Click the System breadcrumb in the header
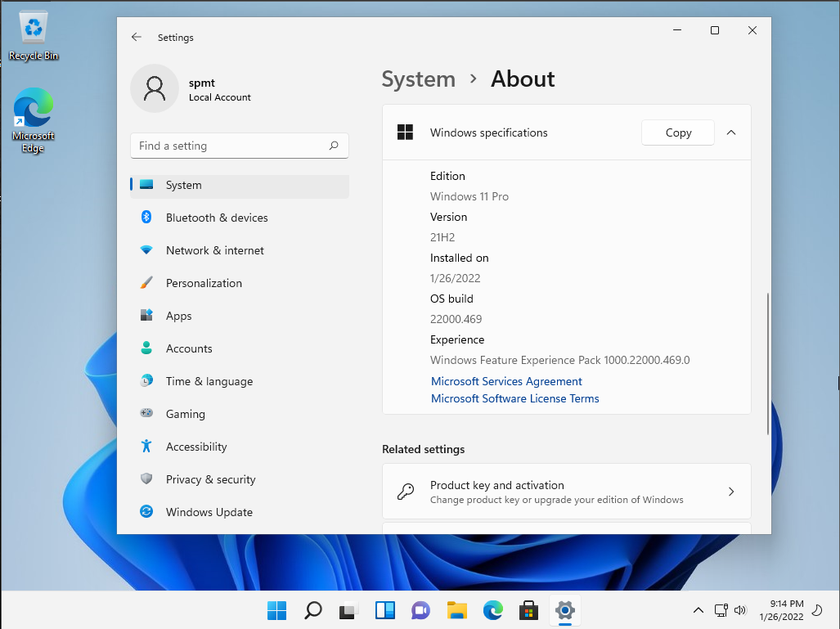This screenshot has height=629, width=840. (419, 79)
